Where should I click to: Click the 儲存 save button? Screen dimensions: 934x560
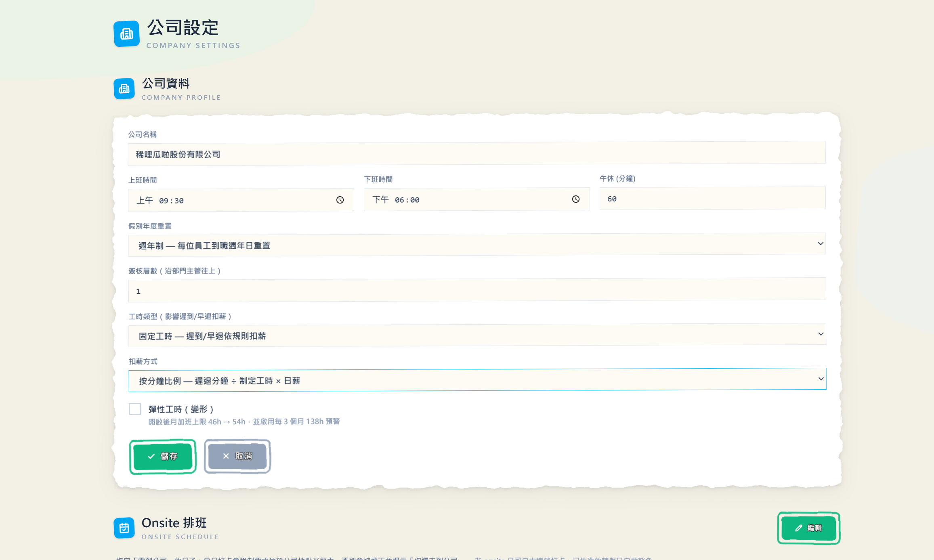click(163, 457)
